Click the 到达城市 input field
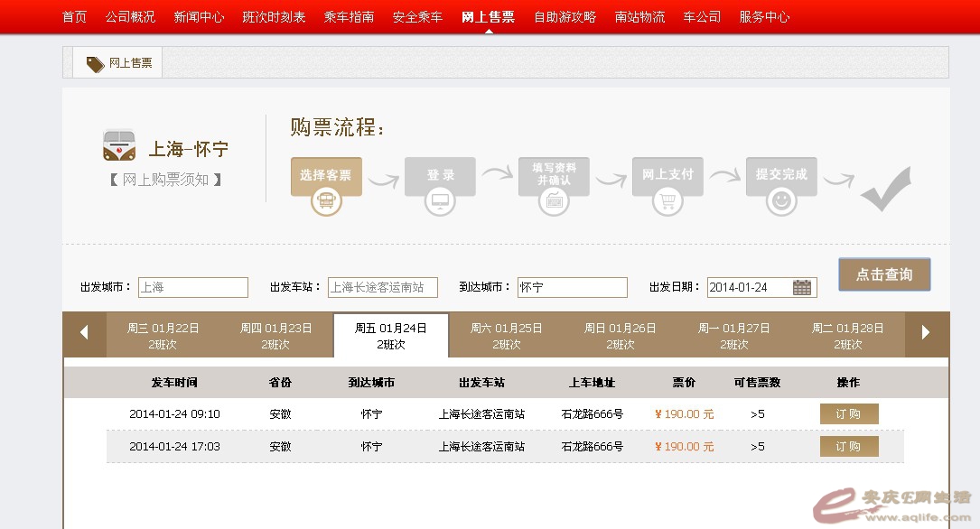The image size is (980, 529). 572,288
